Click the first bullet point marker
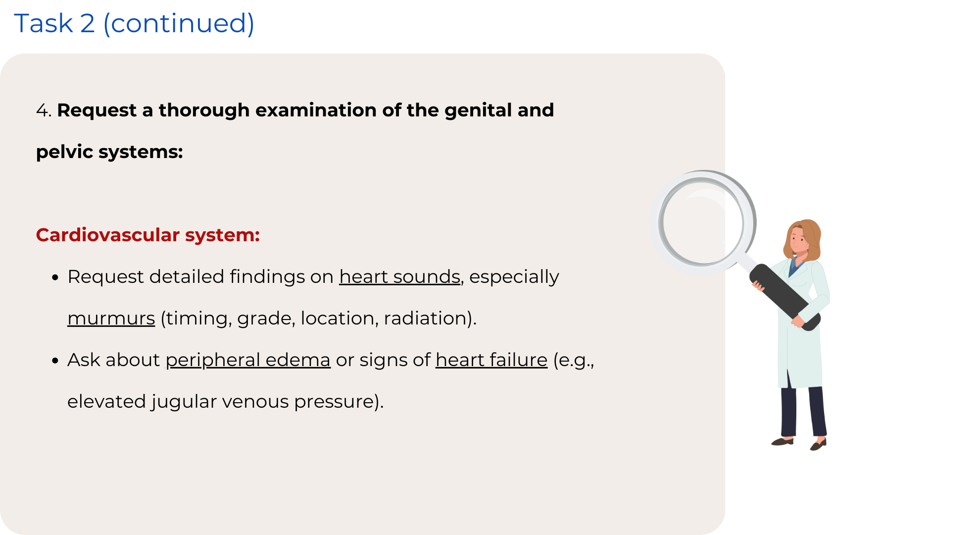 [55, 277]
